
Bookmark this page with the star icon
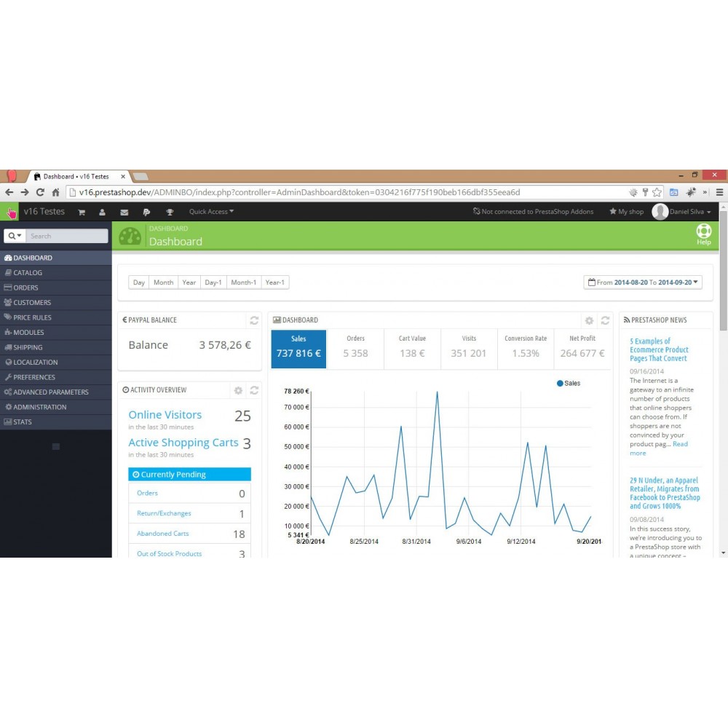click(657, 192)
